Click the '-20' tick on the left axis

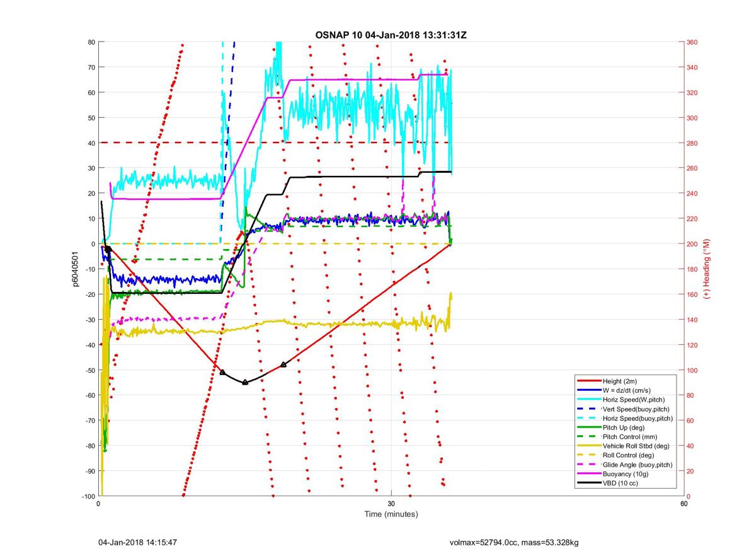(x=89, y=294)
